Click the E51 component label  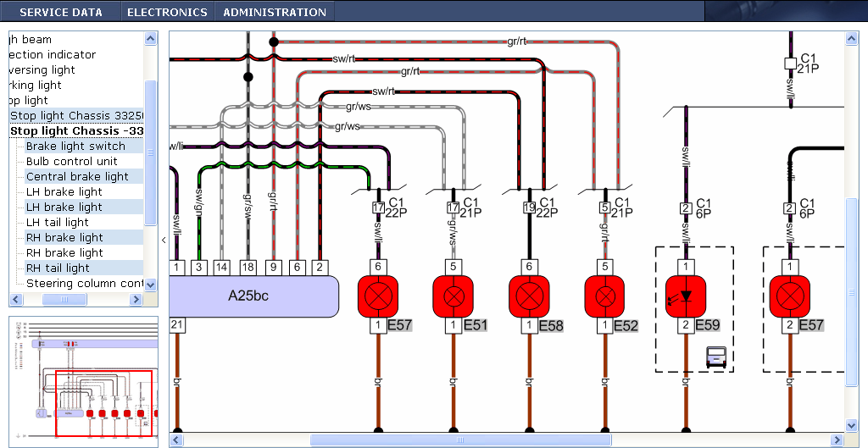[476, 325]
